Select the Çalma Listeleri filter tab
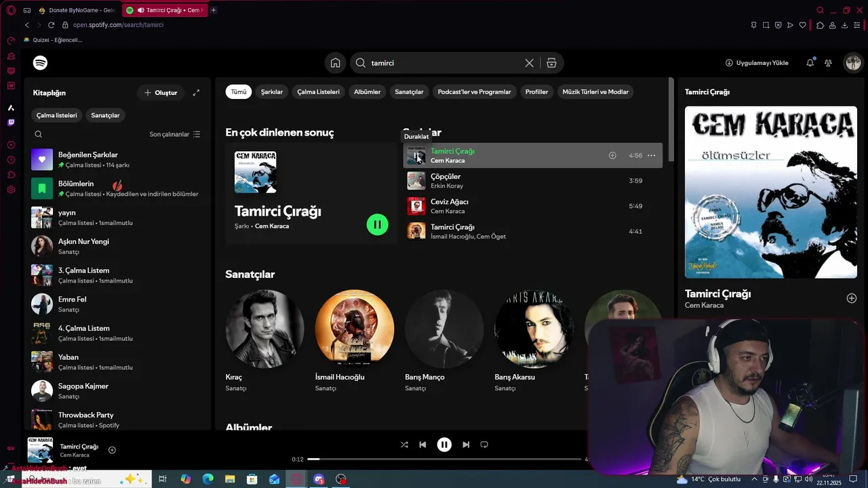868x488 pixels. (x=318, y=92)
